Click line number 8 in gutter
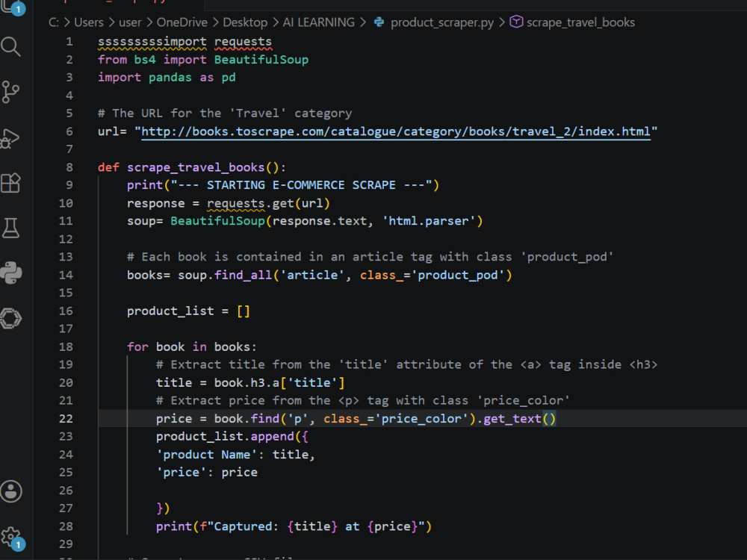 coord(69,167)
